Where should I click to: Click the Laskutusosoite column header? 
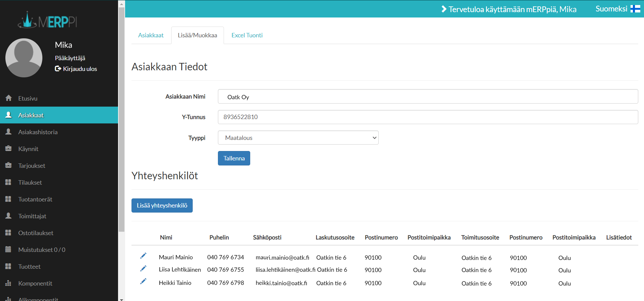tap(335, 237)
